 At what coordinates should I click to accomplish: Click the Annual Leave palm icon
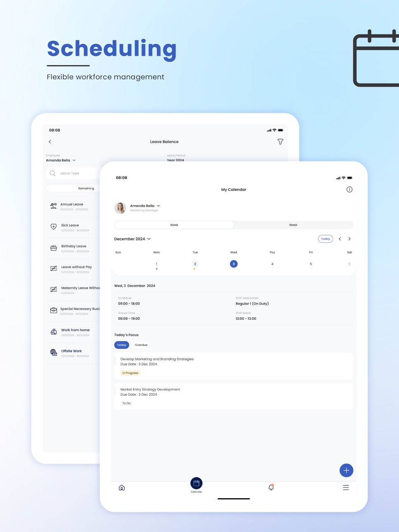pos(54,206)
